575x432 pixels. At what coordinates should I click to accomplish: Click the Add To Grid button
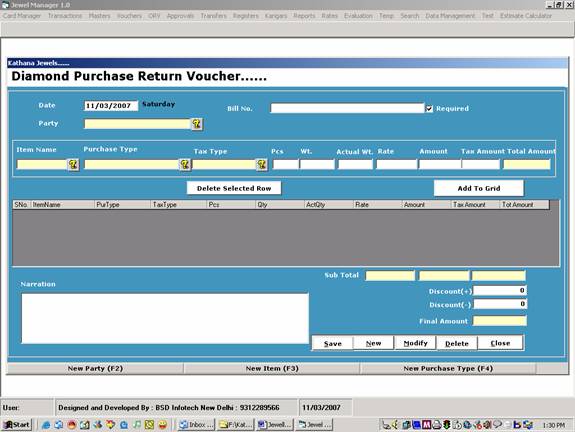pos(479,188)
